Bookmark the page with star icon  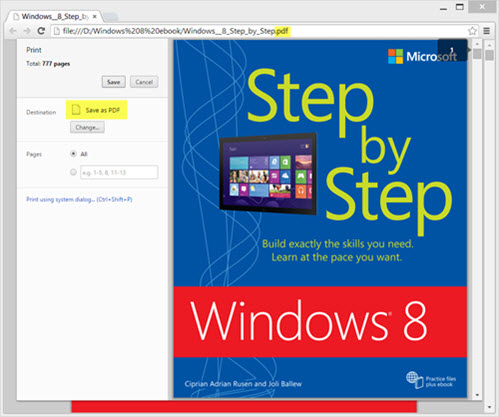(x=472, y=31)
